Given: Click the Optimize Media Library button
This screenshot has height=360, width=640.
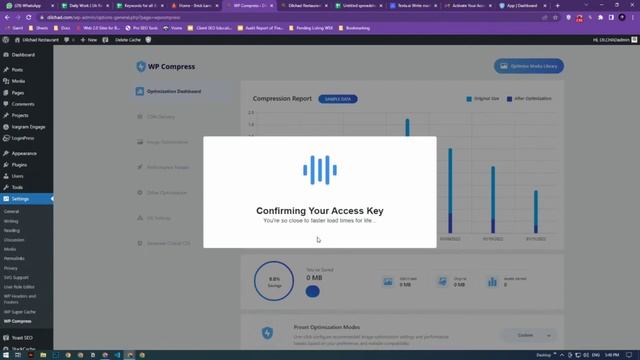Looking at the screenshot, I should click(x=529, y=66).
